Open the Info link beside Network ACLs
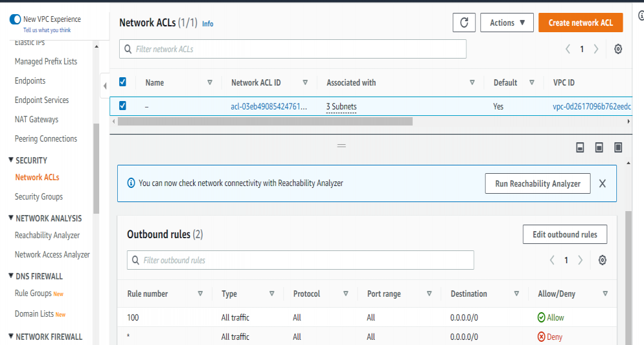The image size is (644, 345). 207,24
